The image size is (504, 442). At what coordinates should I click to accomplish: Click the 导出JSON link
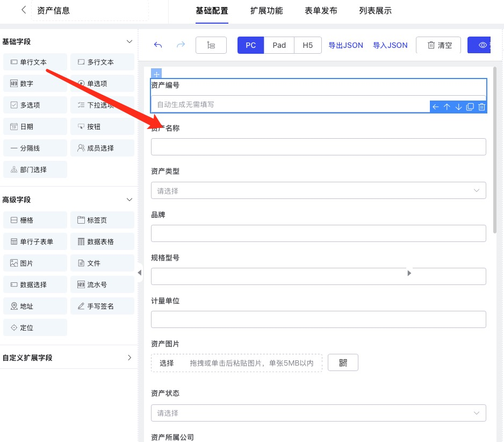tap(345, 45)
